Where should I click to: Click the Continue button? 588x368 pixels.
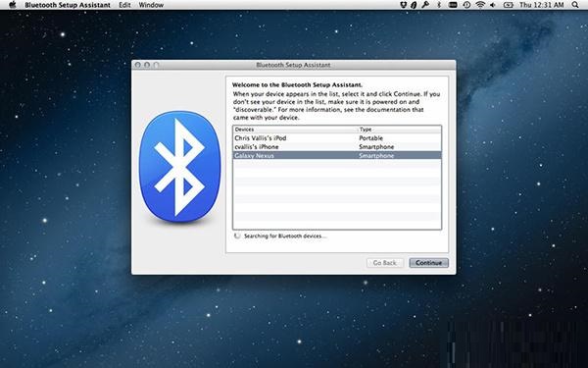(428, 263)
